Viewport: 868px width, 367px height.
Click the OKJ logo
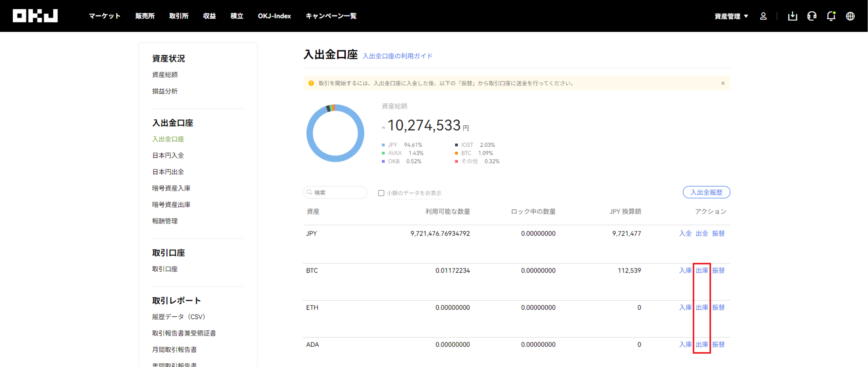point(35,16)
